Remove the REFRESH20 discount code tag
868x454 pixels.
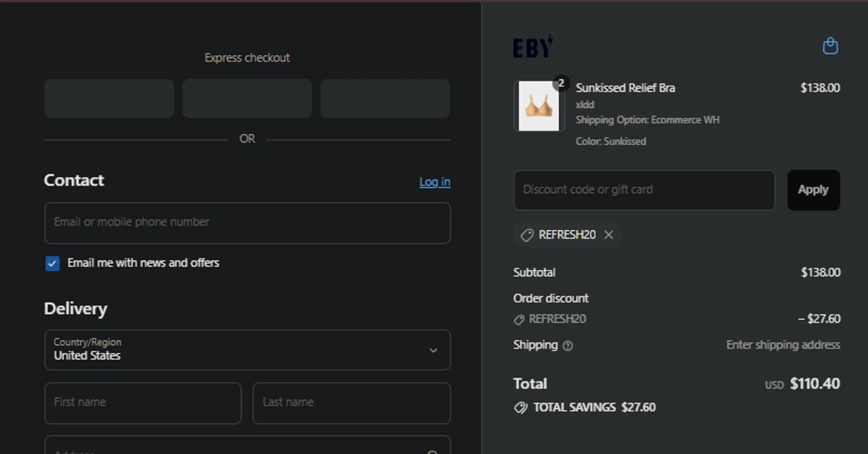point(608,235)
